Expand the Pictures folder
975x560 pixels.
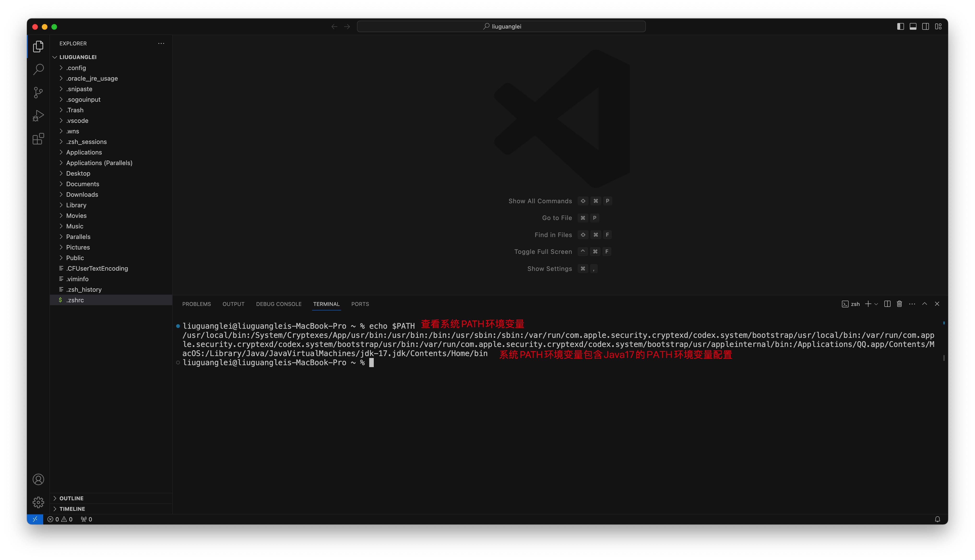tap(111, 247)
